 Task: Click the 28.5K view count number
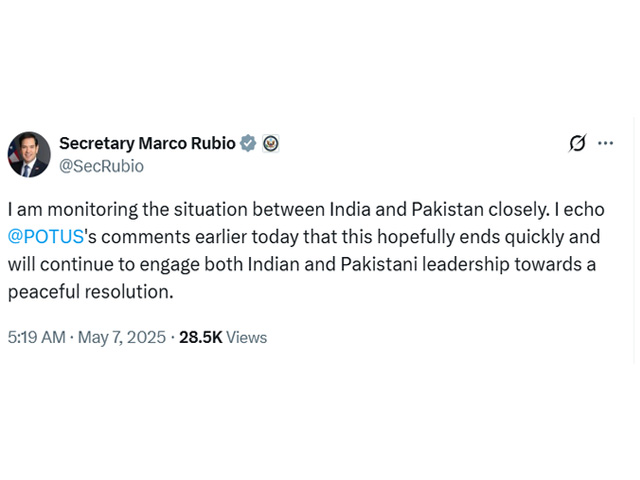[x=200, y=337]
